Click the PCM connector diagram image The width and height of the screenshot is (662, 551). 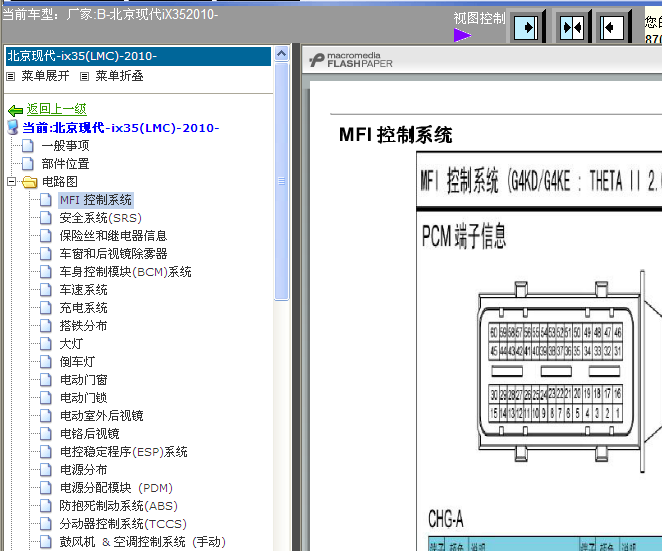[x=562, y=372]
